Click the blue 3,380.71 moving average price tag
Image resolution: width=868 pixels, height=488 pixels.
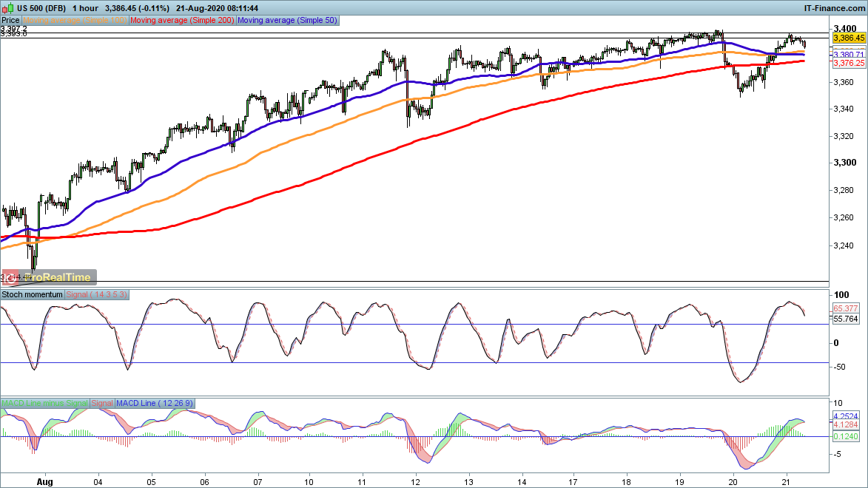pos(848,55)
